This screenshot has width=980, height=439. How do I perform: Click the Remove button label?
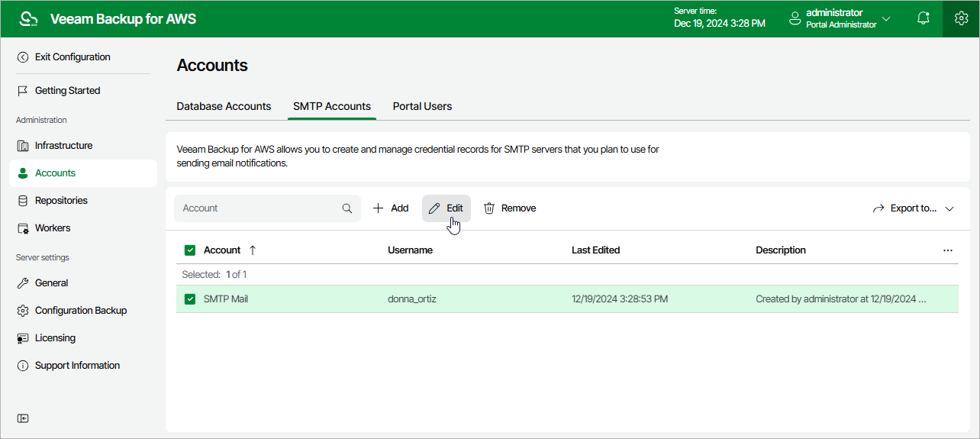pos(519,208)
